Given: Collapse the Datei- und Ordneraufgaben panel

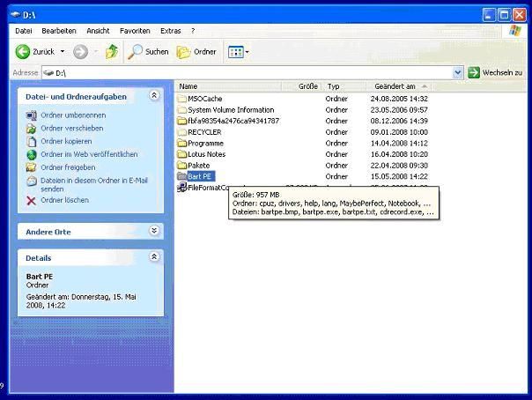Looking at the screenshot, I should [154, 96].
